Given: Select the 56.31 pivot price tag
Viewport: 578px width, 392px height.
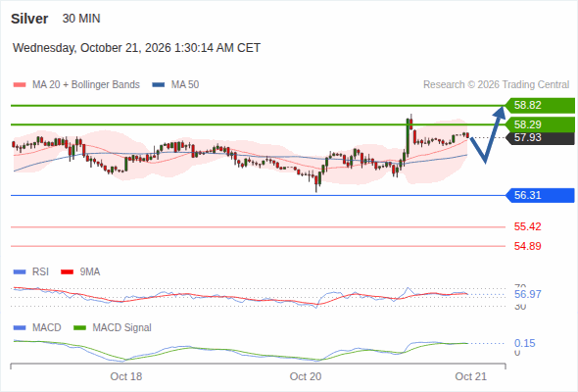Looking at the screenshot, I should click(540, 195).
